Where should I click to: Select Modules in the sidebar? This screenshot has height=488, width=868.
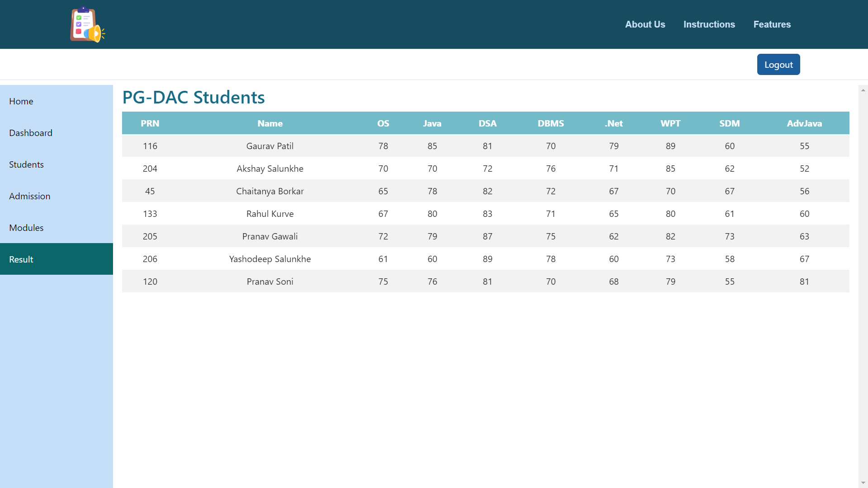click(x=26, y=228)
